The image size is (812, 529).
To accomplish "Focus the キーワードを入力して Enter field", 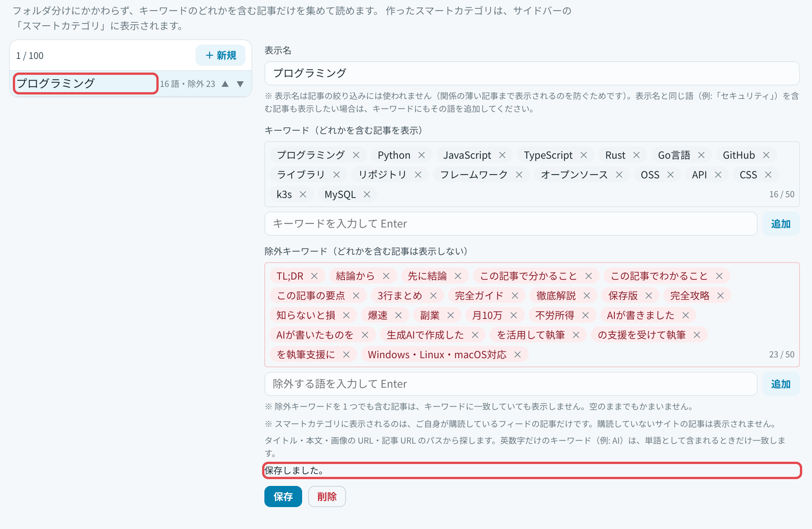I will click(x=511, y=224).
